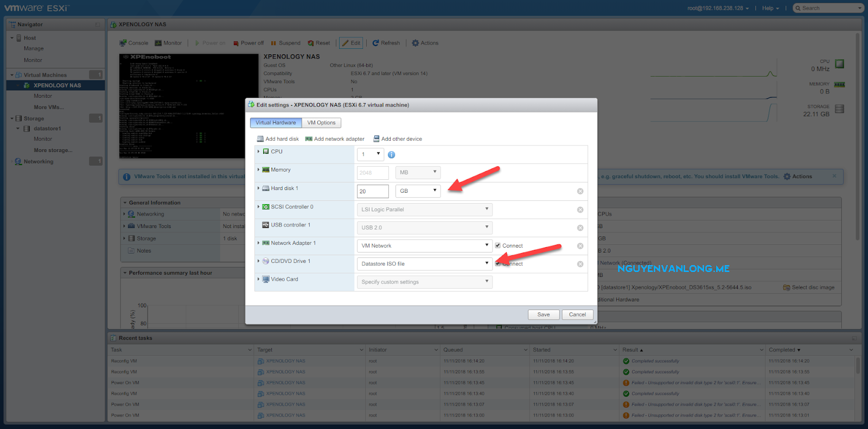The image size is (868, 429).
Task: Open the Task column header menu
Action: click(x=250, y=350)
